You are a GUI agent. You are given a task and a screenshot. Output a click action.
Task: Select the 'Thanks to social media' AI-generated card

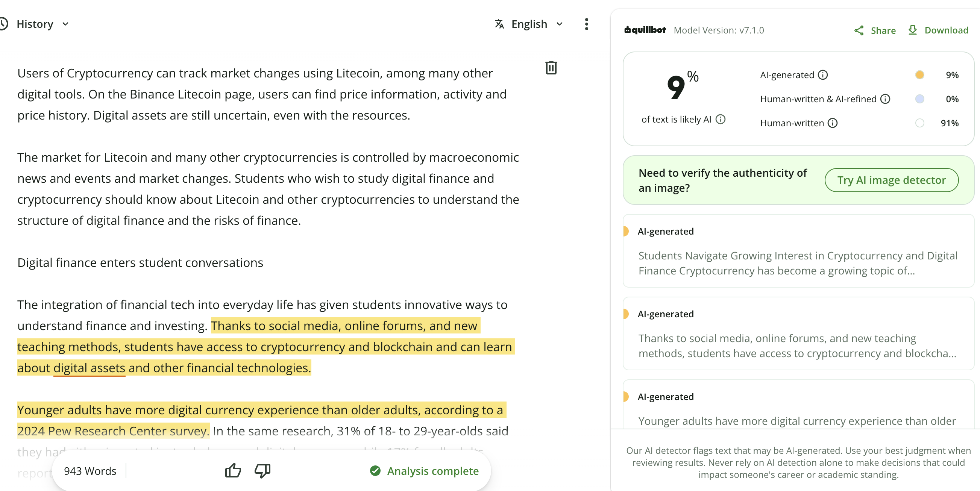click(798, 333)
